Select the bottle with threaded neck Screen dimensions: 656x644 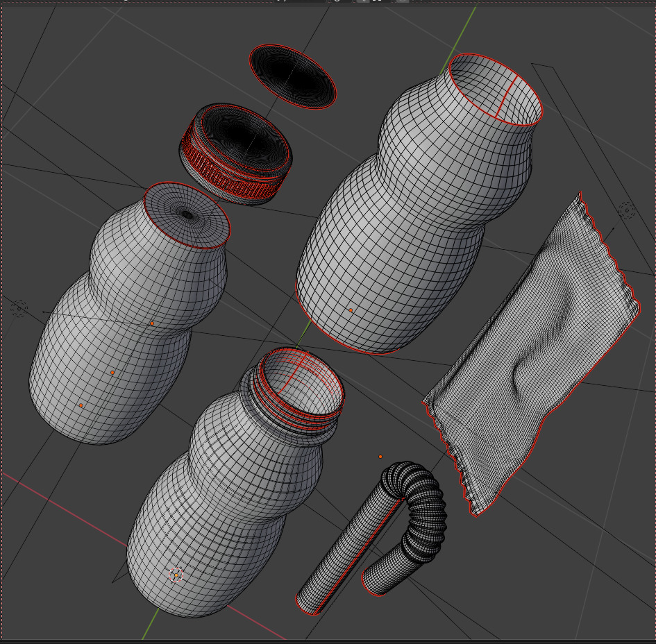coord(235,482)
